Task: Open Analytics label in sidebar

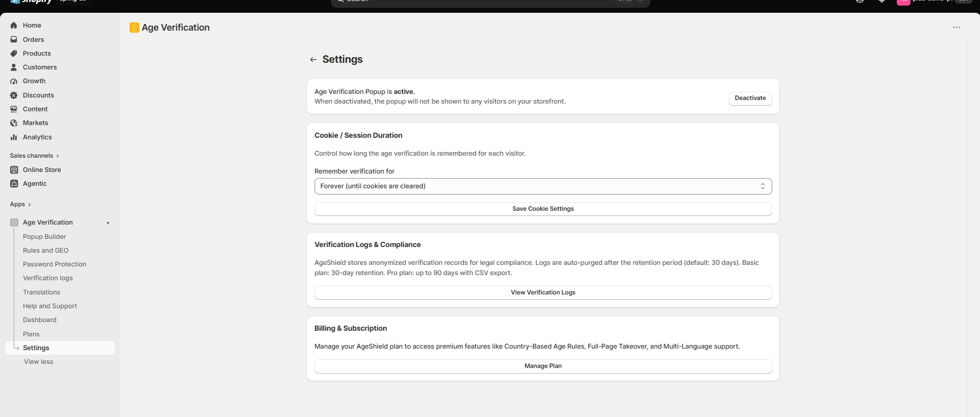Action: click(37, 137)
